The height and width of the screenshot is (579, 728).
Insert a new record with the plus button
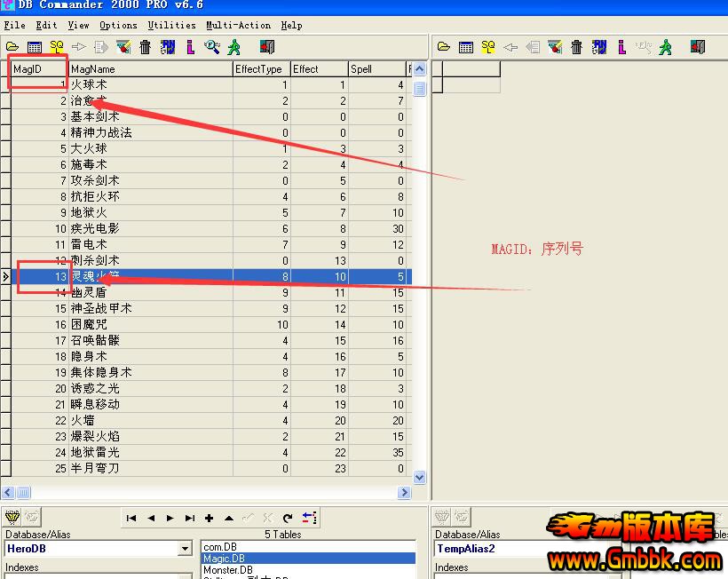(x=210, y=518)
